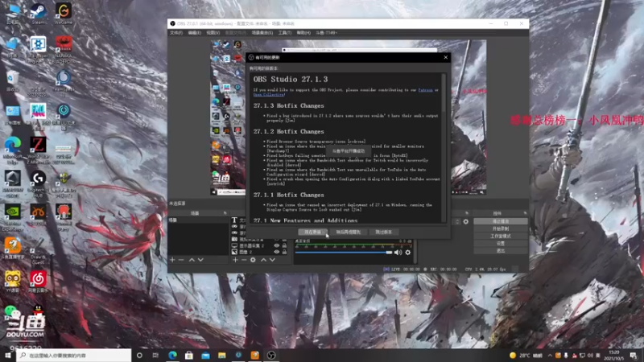Open the Windows Start menu

click(x=7, y=356)
